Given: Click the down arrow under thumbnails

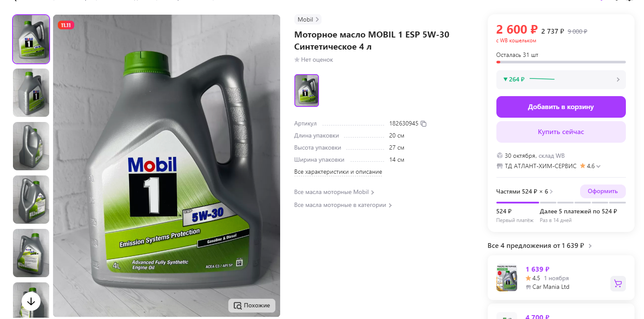Looking at the screenshot, I should point(31,302).
